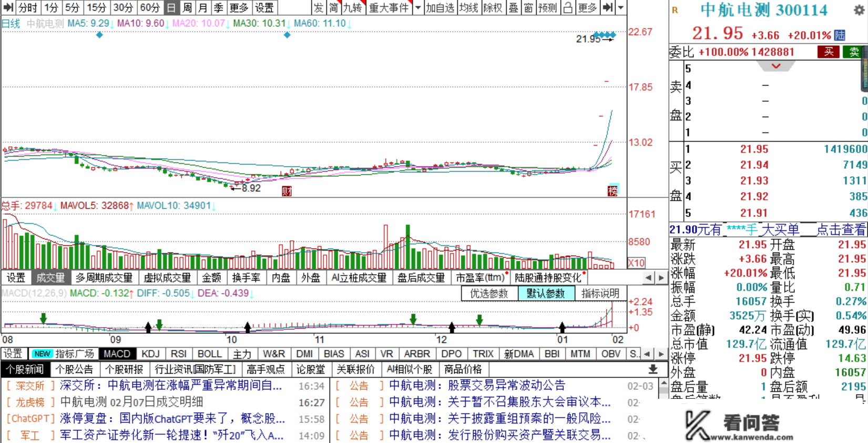
Task: Click the 财 marker on the price chart
Action: [287, 191]
